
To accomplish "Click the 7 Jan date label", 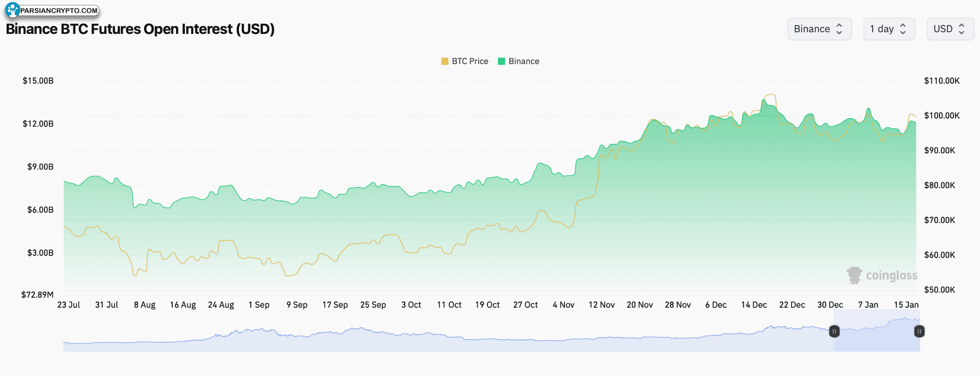I will [868, 305].
